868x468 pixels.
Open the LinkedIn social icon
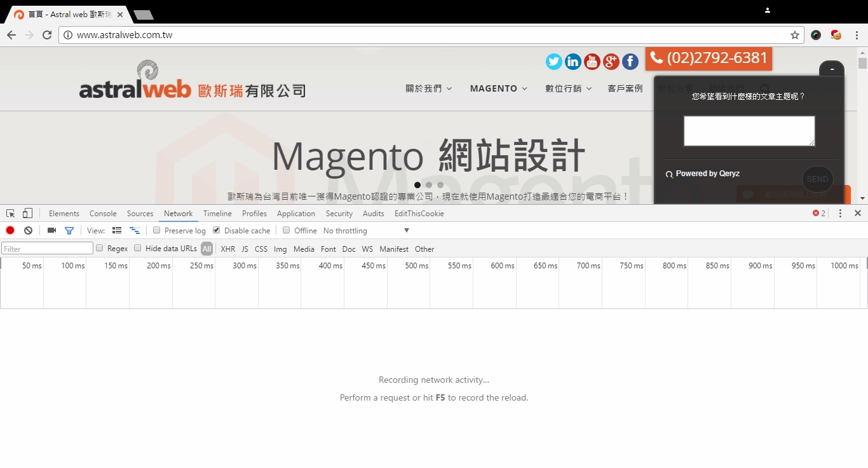(573, 62)
